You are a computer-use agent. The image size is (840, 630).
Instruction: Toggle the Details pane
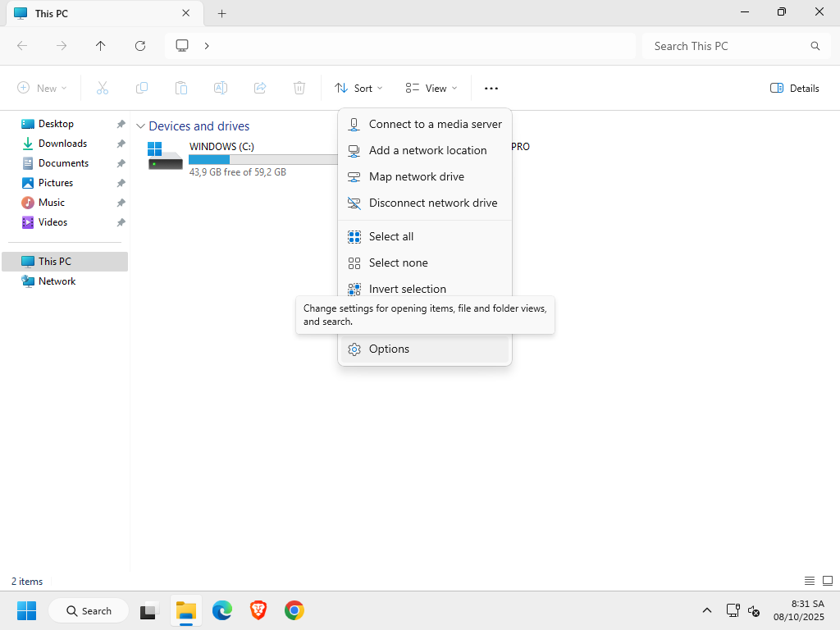tap(794, 89)
